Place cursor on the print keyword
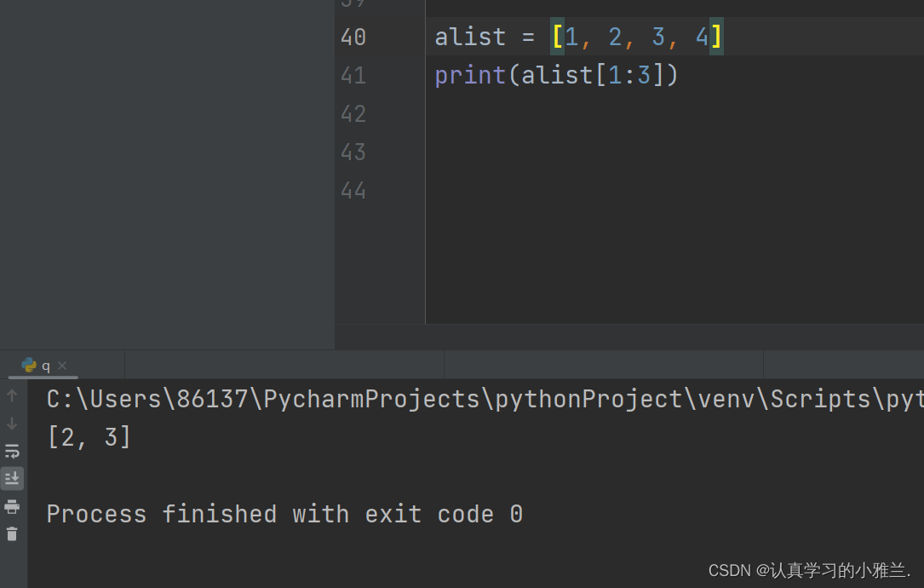This screenshot has height=588, width=924. (469, 76)
